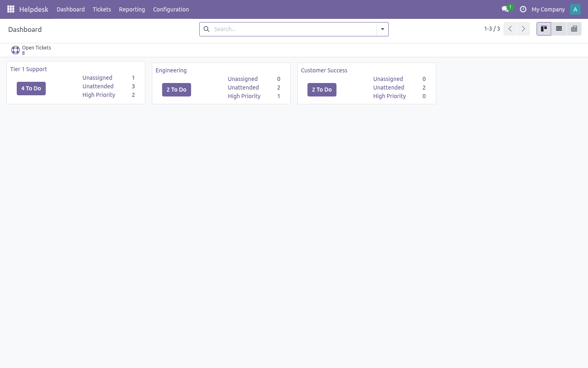
Task: Open the activities clock icon
Action: pyautogui.click(x=523, y=9)
